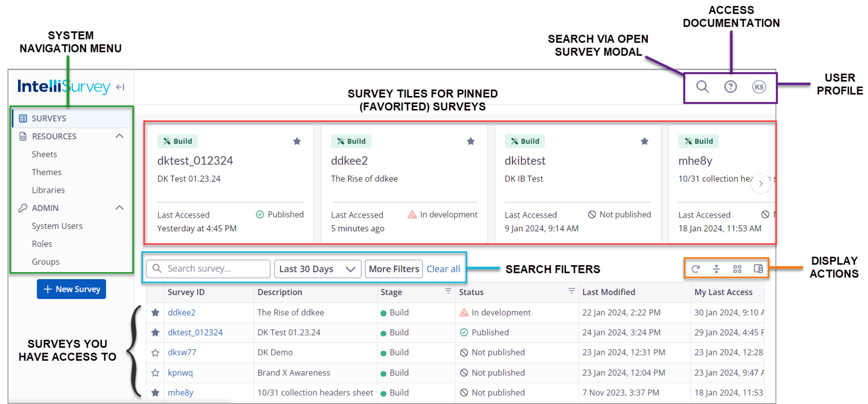Open Roles under Admin
The width and height of the screenshot is (868, 404).
(42, 244)
